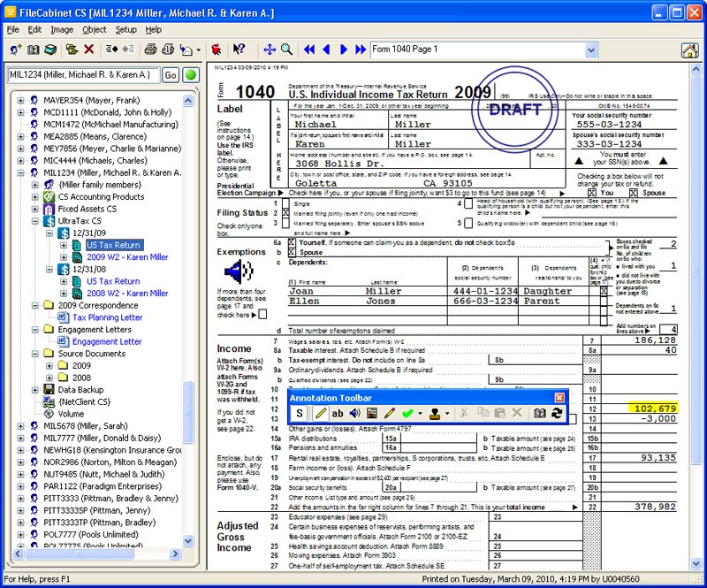Open the Tax Planning Letter document
Screen dimensions: 707x588
(x=107, y=317)
